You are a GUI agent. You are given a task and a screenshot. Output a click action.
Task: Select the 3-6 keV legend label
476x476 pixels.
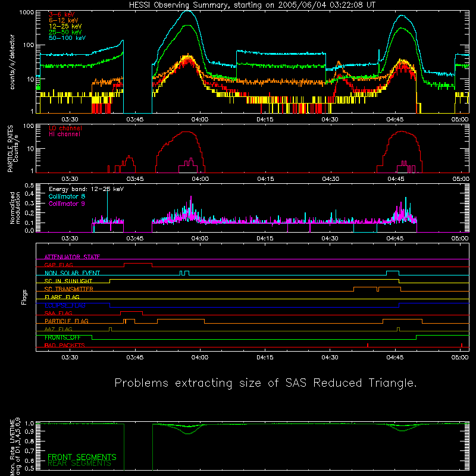pos(62,14)
